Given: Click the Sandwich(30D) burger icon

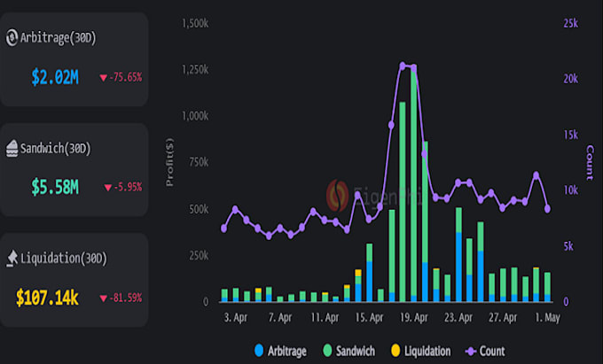Looking at the screenshot, I should (12, 147).
